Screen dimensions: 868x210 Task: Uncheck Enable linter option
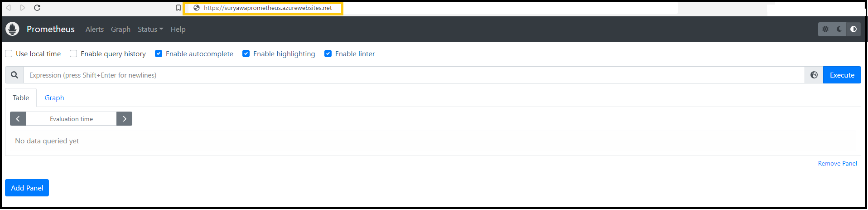pos(328,54)
